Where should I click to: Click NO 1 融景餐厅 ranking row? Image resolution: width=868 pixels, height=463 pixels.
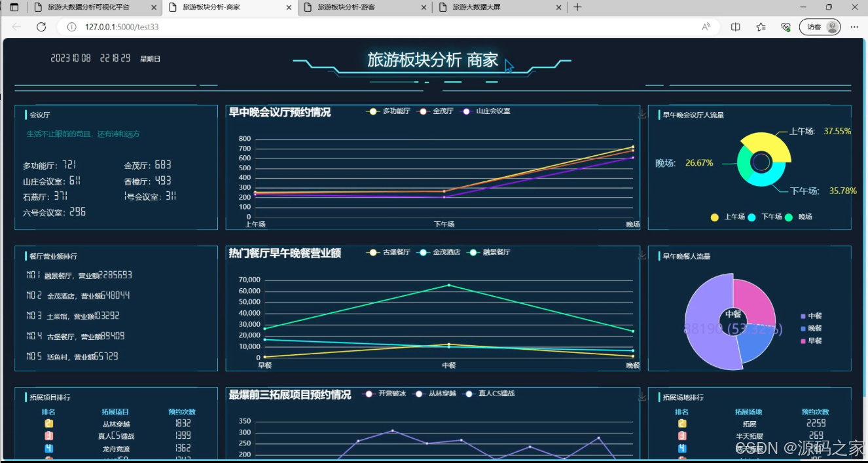[x=79, y=275]
